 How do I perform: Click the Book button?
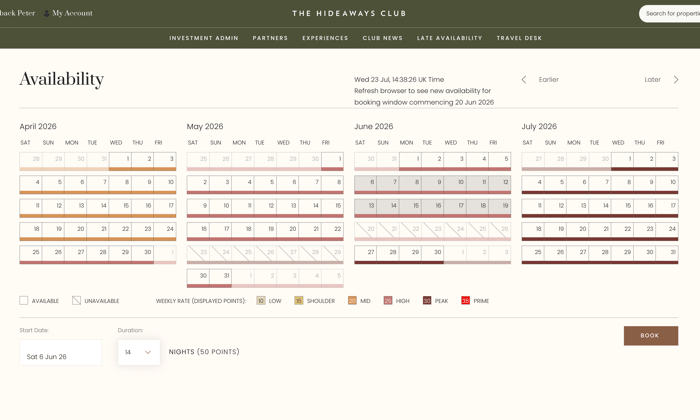coord(651,336)
